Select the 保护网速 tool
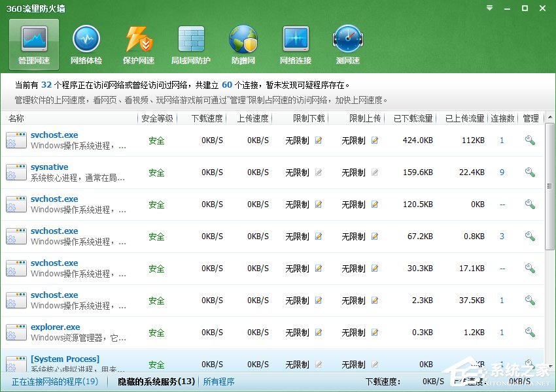This screenshot has height=392, width=556. (x=138, y=44)
